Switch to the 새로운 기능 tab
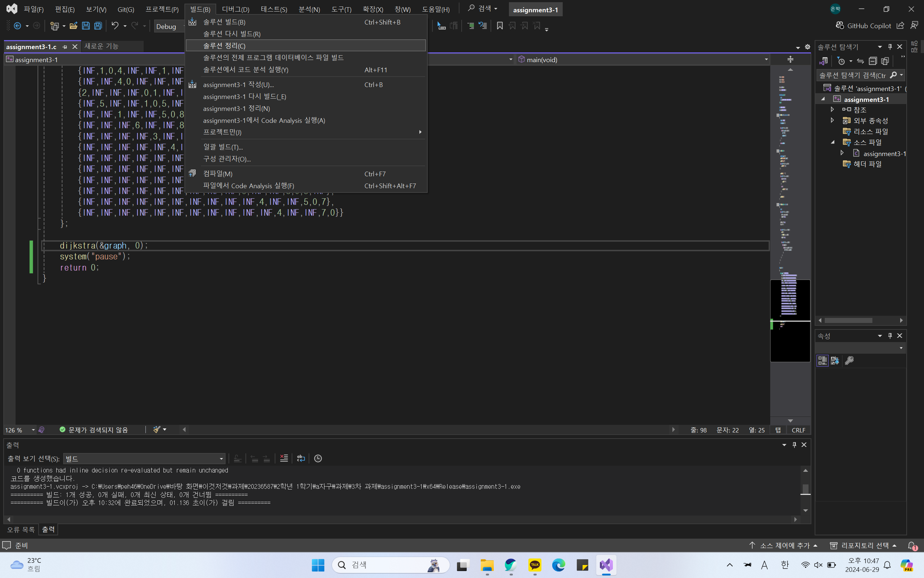 101,46
